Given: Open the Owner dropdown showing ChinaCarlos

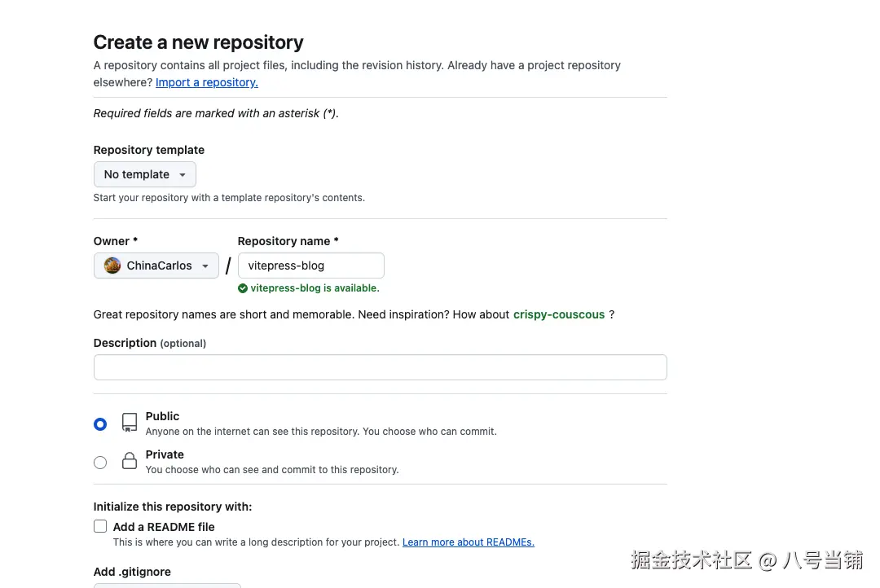Looking at the screenshot, I should pos(156,265).
